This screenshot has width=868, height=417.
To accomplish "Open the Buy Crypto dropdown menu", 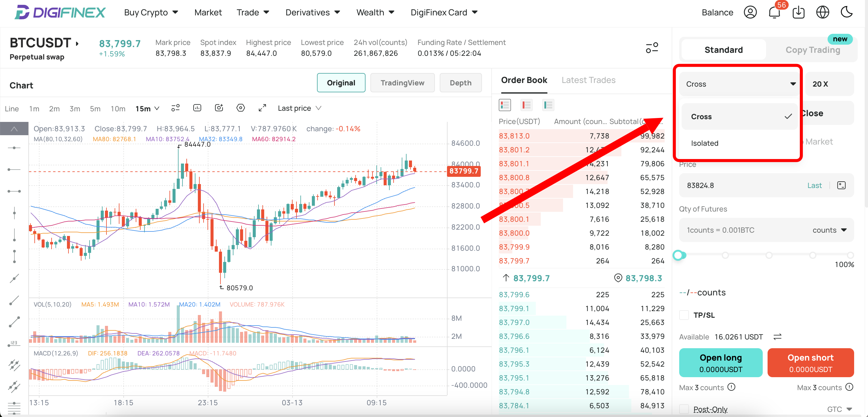I will click(151, 12).
